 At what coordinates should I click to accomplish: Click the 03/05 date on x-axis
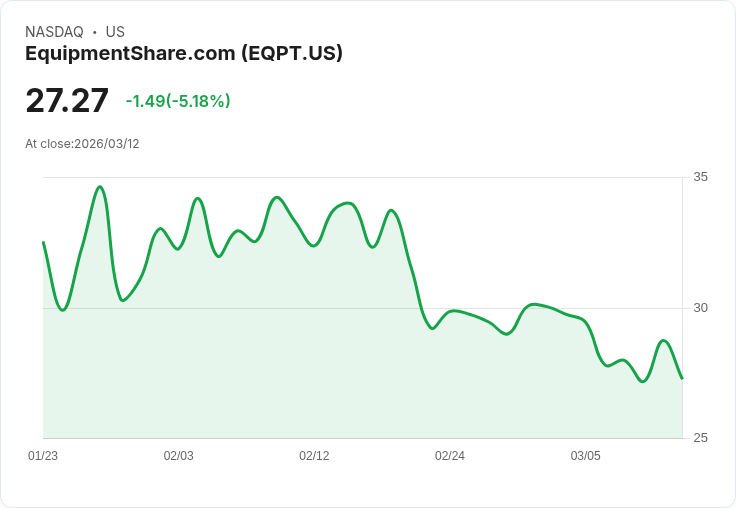point(586,455)
